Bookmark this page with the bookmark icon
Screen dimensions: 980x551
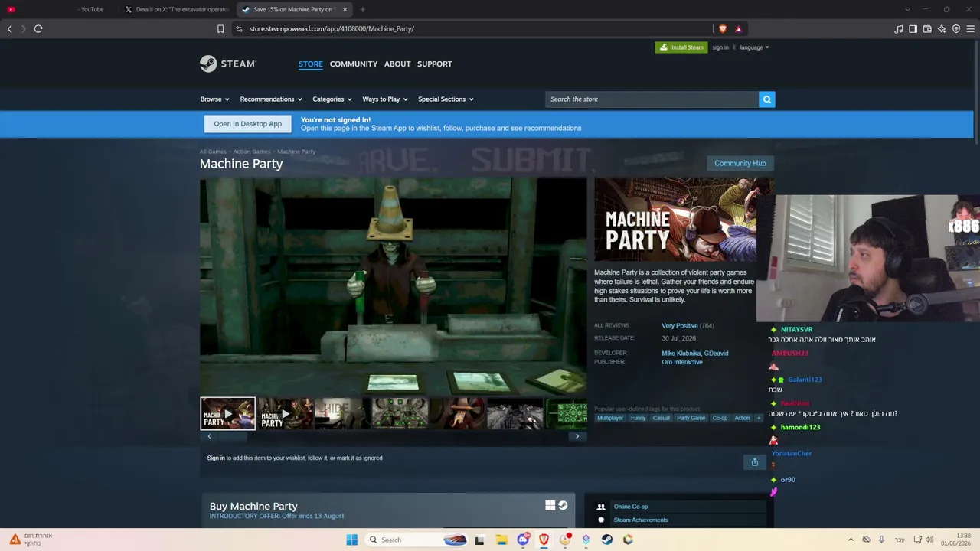click(x=220, y=29)
